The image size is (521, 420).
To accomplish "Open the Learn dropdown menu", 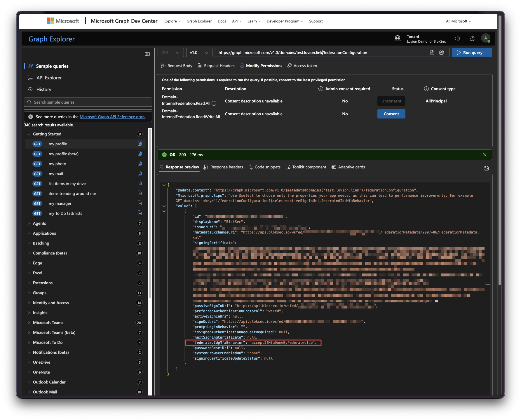I will tap(254, 21).
